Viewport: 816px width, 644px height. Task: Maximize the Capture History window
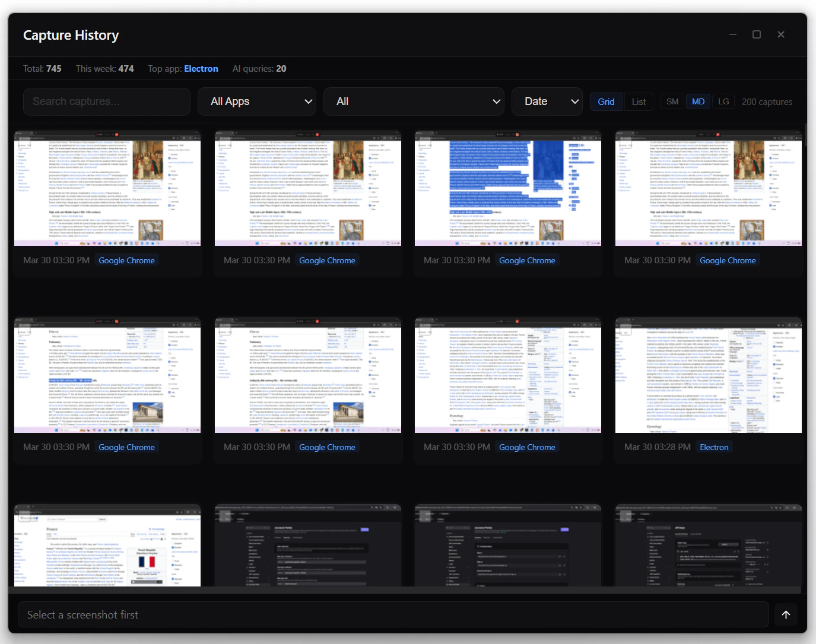(x=757, y=34)
